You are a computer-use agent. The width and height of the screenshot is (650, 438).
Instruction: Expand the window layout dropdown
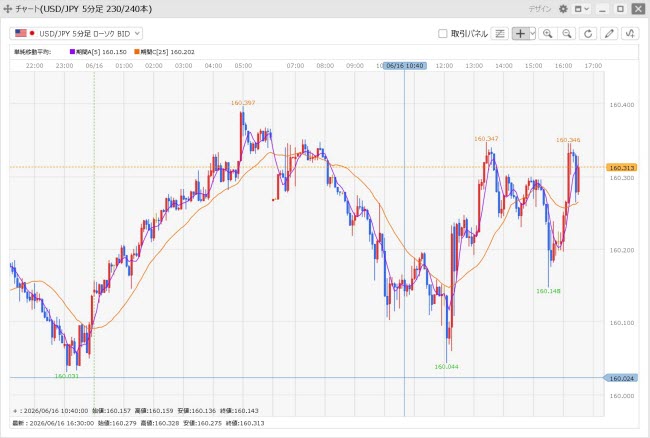click(x=582, y=9)
